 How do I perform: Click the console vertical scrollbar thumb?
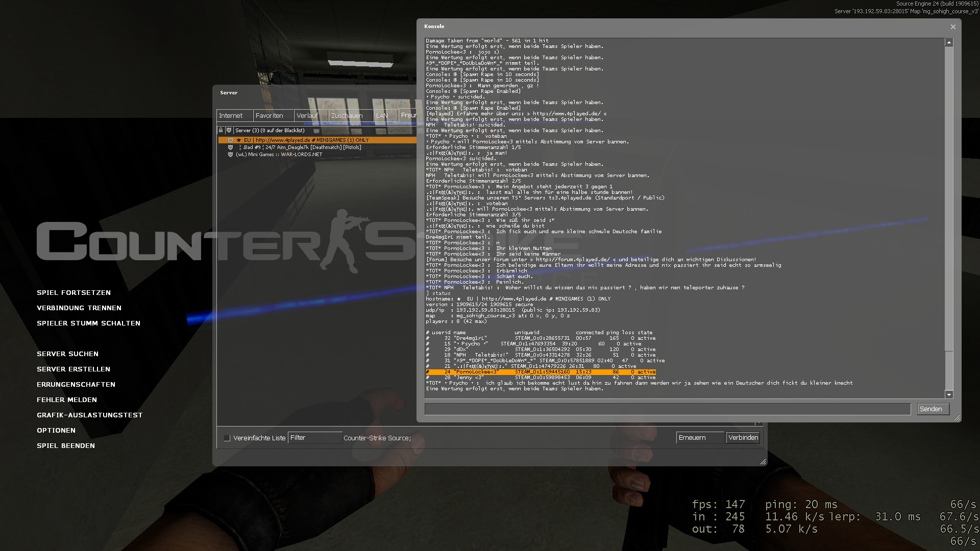pyautogui.click(x=949, y=199)
